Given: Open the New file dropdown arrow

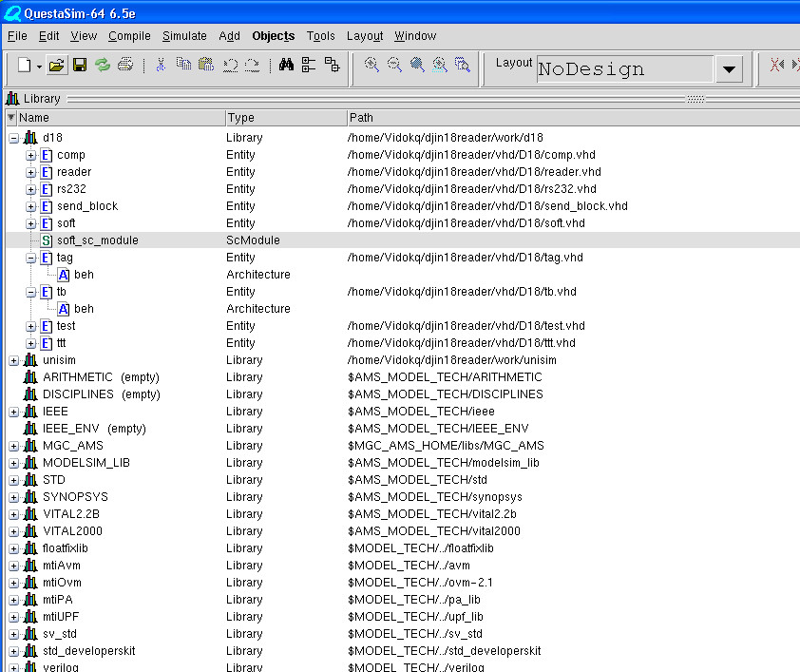Looking at the screenshot, I should click(x=39, y=67).
